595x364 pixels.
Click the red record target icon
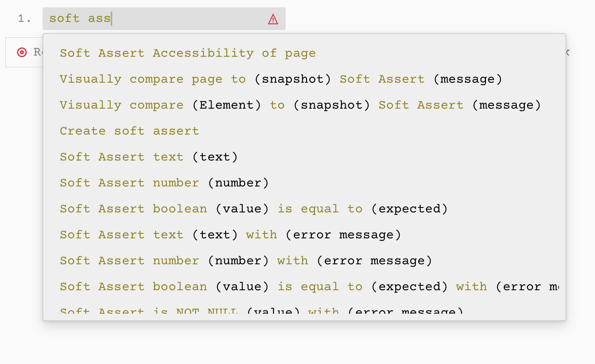coord(21,52)
